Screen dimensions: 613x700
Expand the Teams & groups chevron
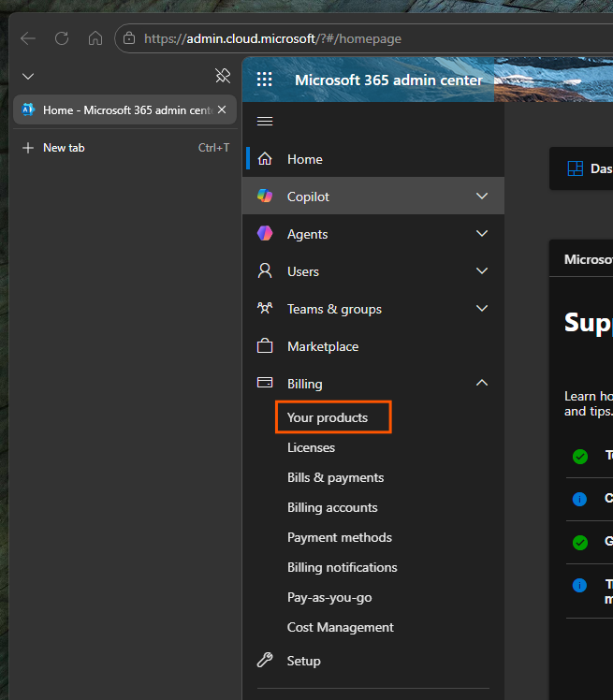pos(482,309)
